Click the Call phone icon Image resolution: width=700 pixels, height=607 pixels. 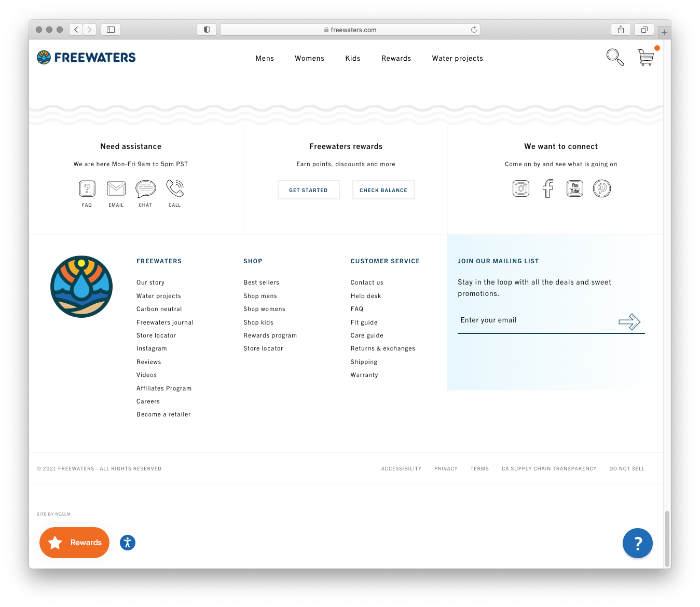click(x=175, y=188)
